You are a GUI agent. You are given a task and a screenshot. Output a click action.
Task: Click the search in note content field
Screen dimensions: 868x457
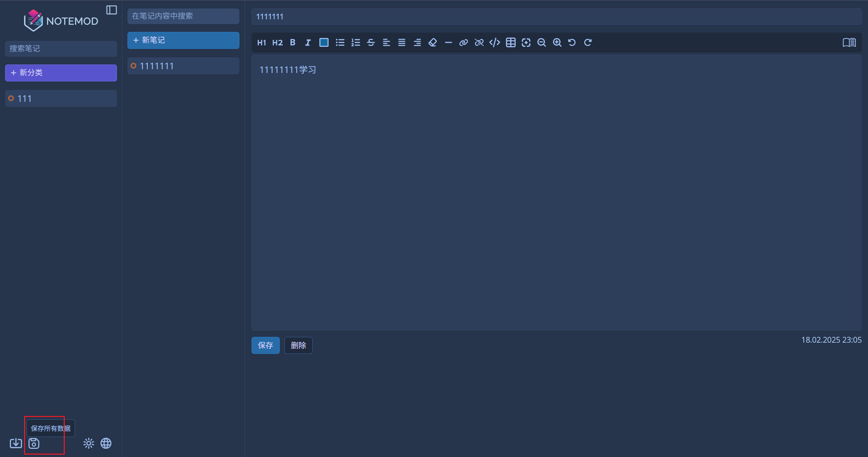tap(183, 16)
